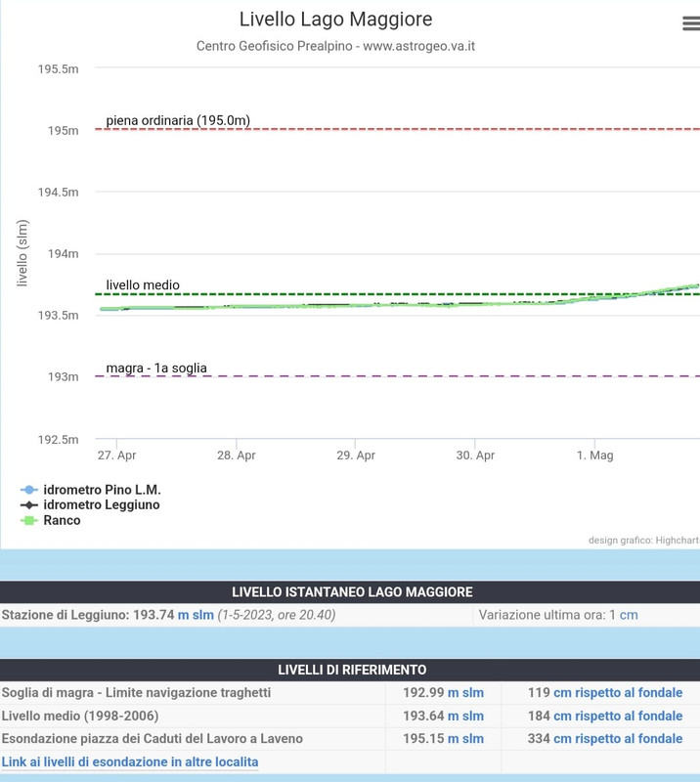Viewport: 700px width, 782px height.
Task: Click '119 cm rispetto al fondale' link
Action: pos(605,693)
